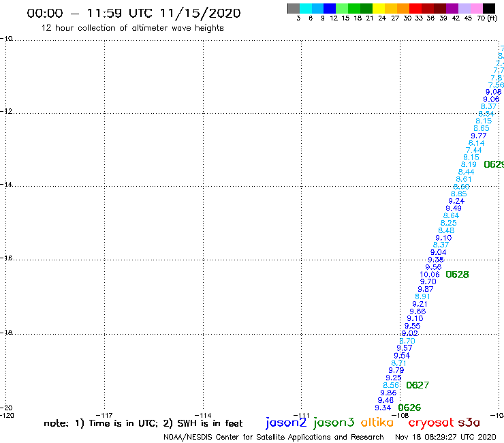The height and width of the screenshot is (443, 504).
Task: Click the cyan 6 ft legend swatch
Action: pyautogui.click(x=306, y=8)
